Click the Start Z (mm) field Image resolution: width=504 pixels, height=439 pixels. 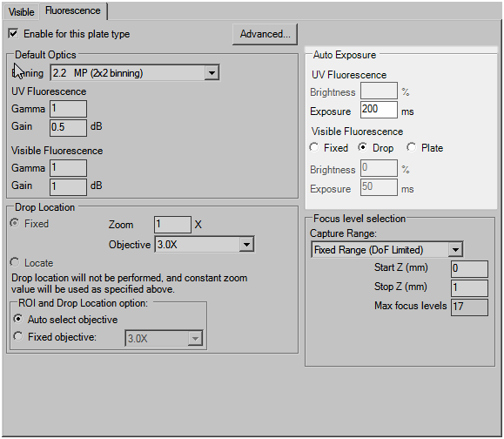(469, 268)
